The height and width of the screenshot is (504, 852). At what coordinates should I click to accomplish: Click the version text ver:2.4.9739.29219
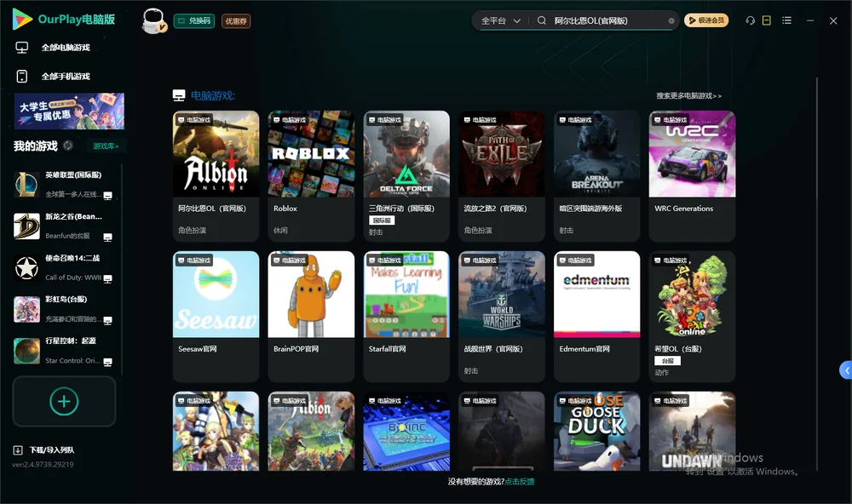tap(43, 464)
